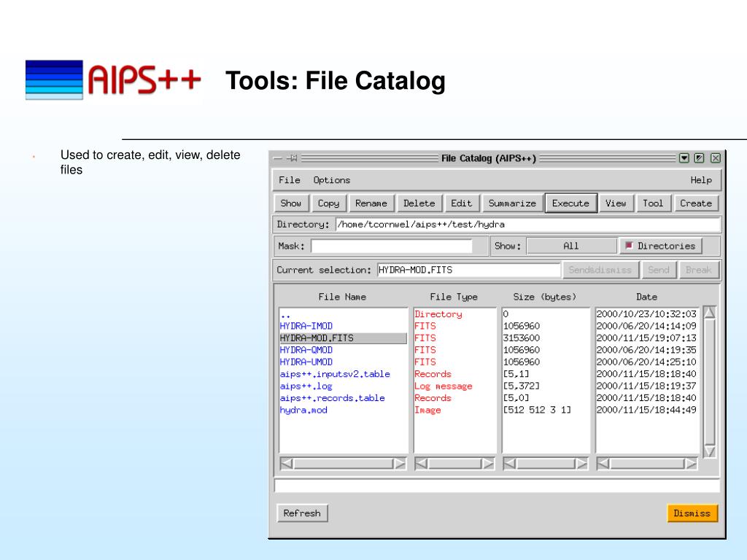The image size is (747, 560).
Task: Select the '..' parent directory entry
Action: tap(343, 314)
